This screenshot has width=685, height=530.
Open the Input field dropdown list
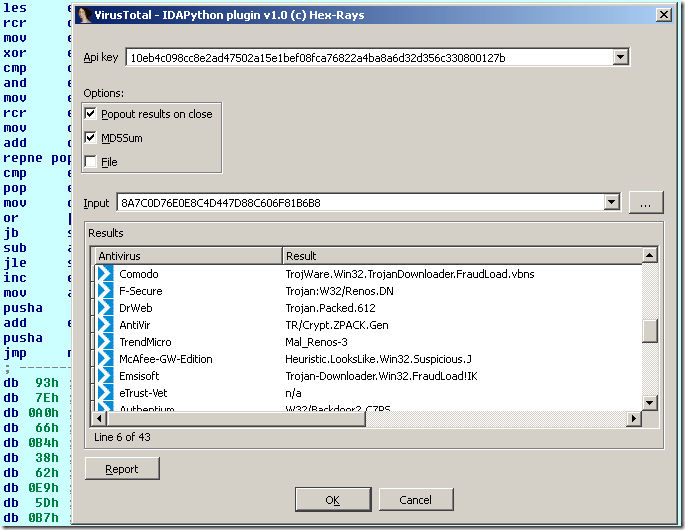tap(612, 202)
